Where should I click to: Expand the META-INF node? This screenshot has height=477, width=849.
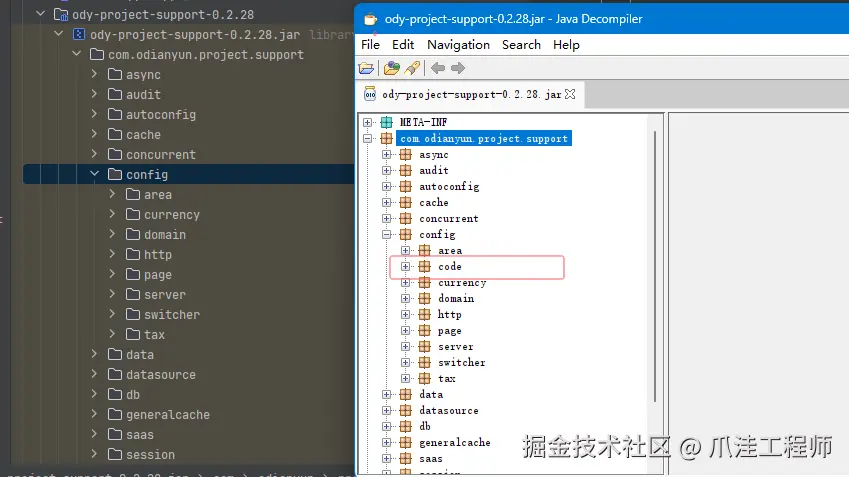pyautogui.click(x=368, y=122)
